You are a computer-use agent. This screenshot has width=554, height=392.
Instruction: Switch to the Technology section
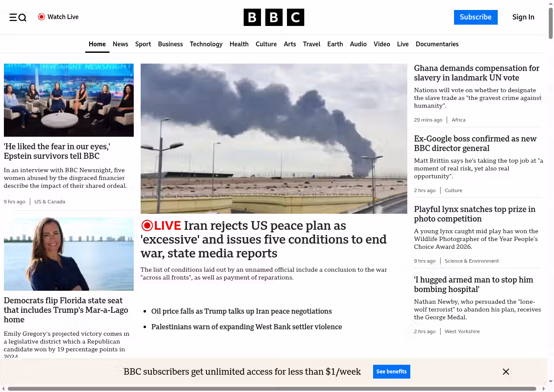206,44
